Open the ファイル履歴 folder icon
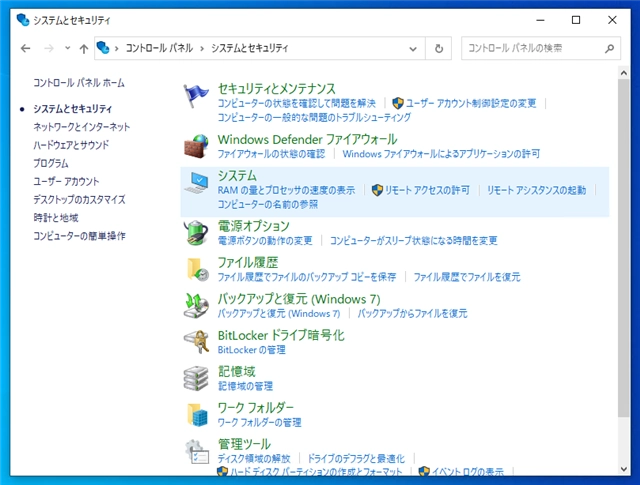 pos(198,269)
